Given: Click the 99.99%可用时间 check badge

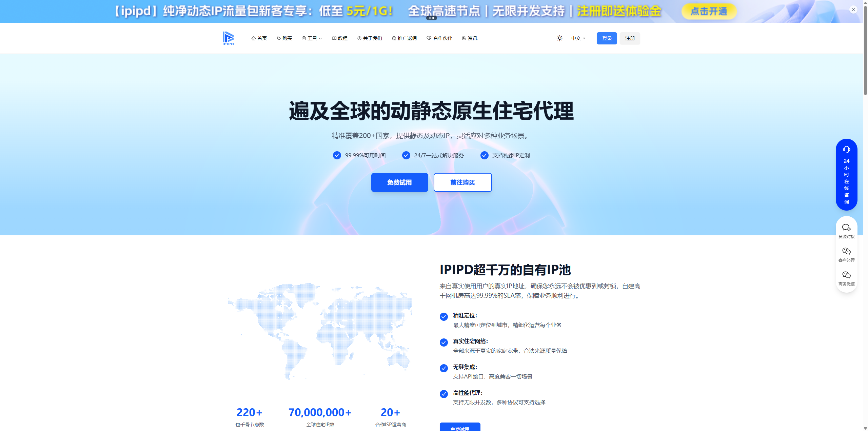Looking at the screenshot, I should tap(337, 155).
